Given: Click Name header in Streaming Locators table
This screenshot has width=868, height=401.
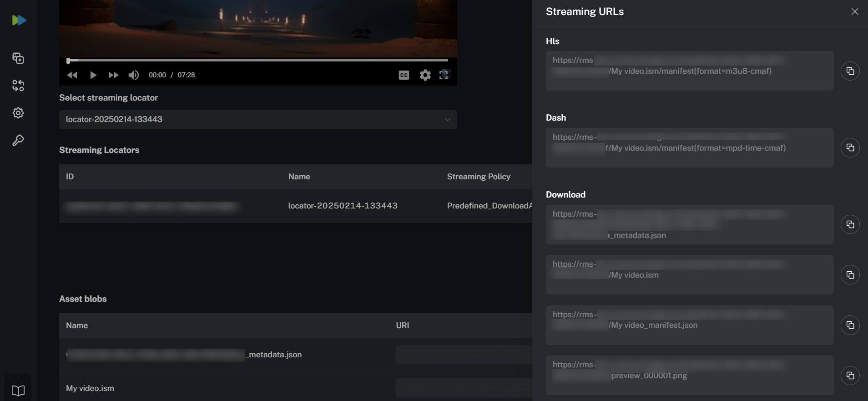Looking at the screenshot, I should point(299,177).
